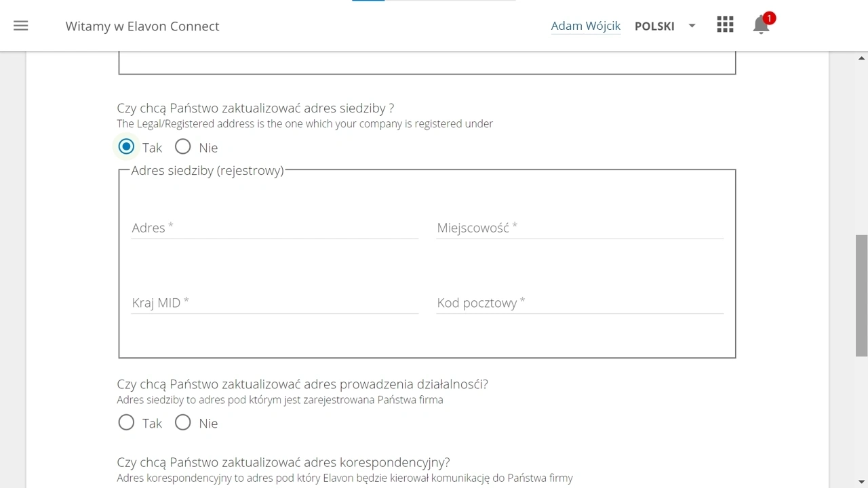Open the apps grid launcher
This screenshot has width=868, height=488.
tap(725, 25)
